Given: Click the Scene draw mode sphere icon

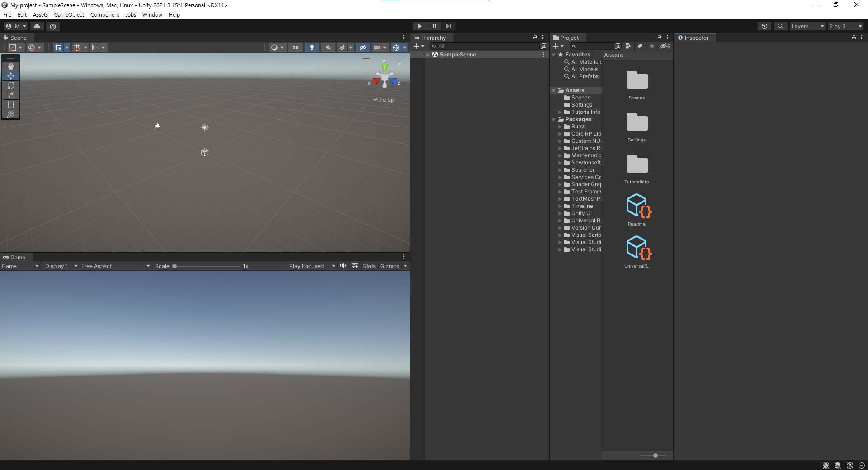Looking at the screenshot, I should 274,47.
